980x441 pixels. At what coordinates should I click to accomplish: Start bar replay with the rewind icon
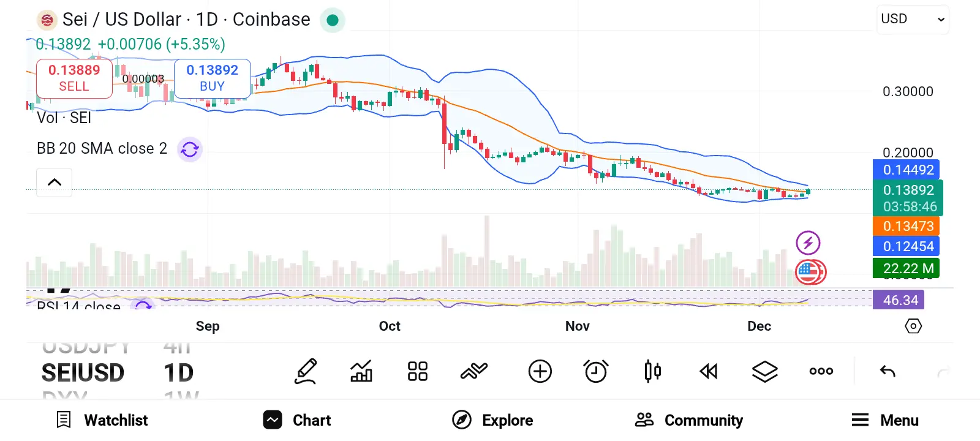pos(709,371)
